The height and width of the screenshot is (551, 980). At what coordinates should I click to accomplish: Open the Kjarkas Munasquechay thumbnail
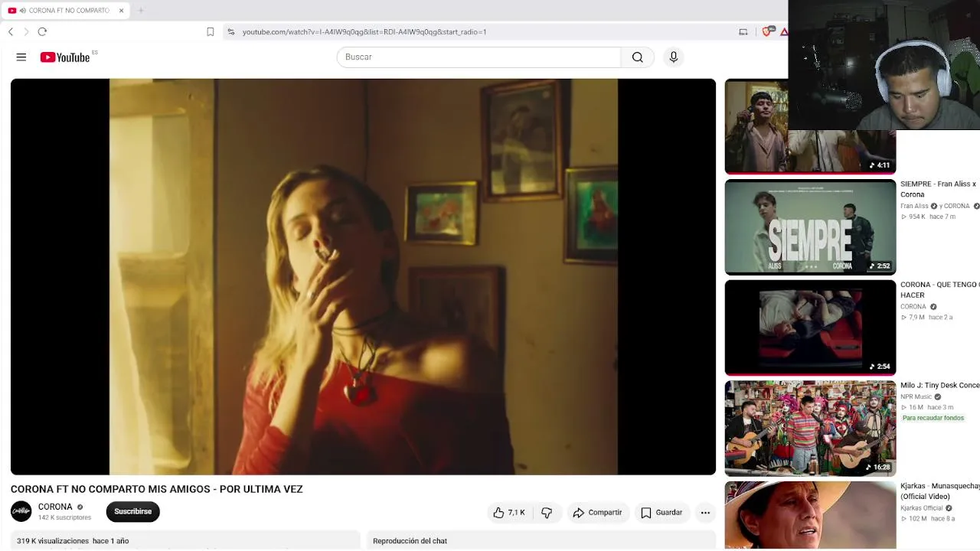point(810,516)
